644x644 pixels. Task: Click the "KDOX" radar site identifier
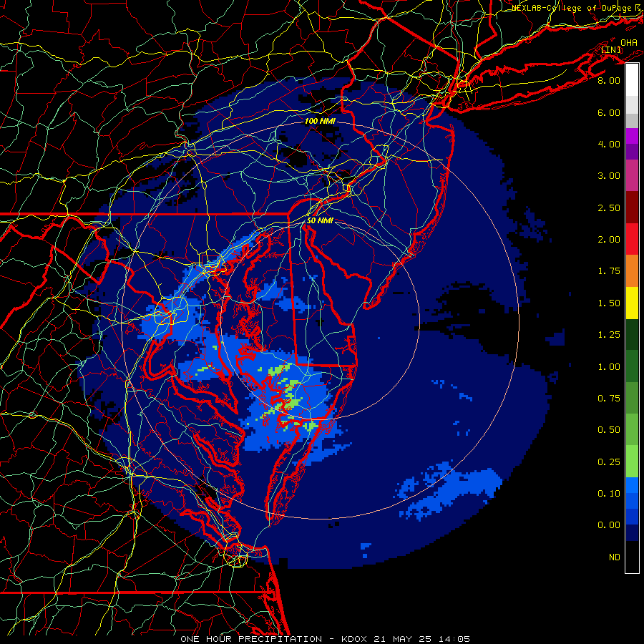tap(356, 639)
